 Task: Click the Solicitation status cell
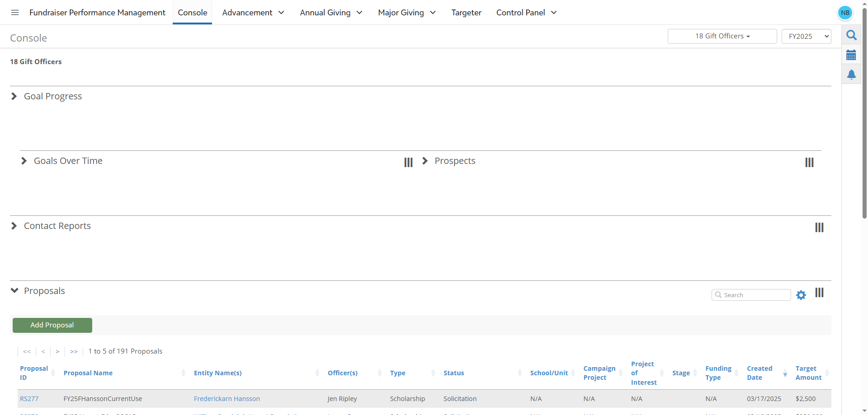coord(460,399)
